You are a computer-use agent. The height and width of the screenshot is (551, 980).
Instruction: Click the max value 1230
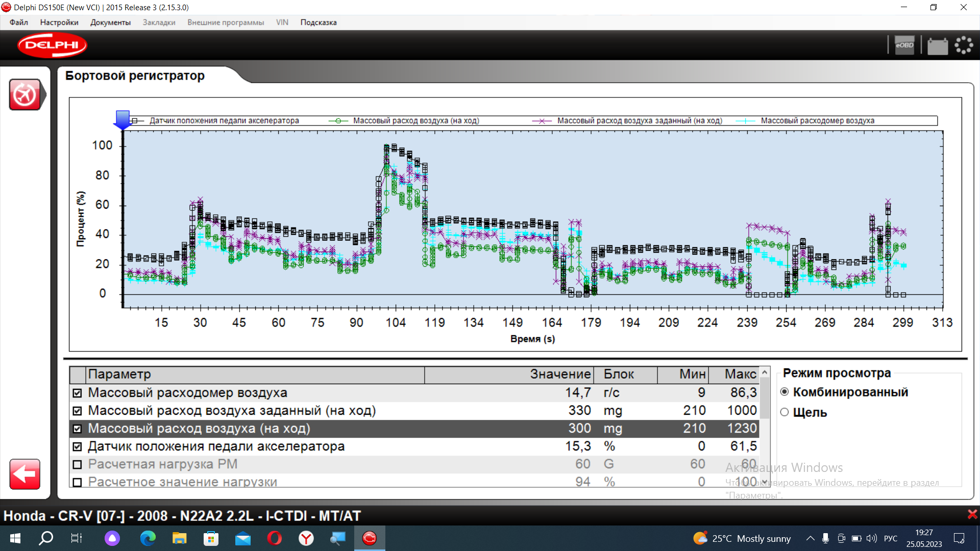point(742,429)
